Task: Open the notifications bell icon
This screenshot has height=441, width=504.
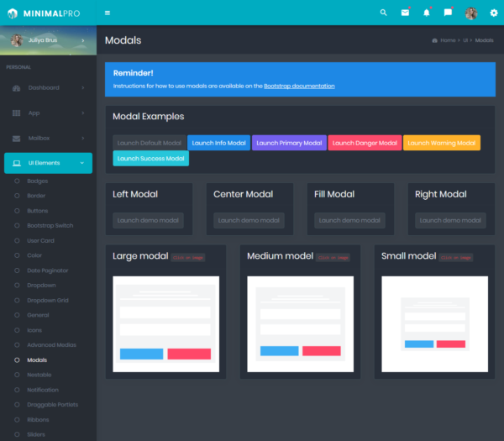Action: coord(427,13)
